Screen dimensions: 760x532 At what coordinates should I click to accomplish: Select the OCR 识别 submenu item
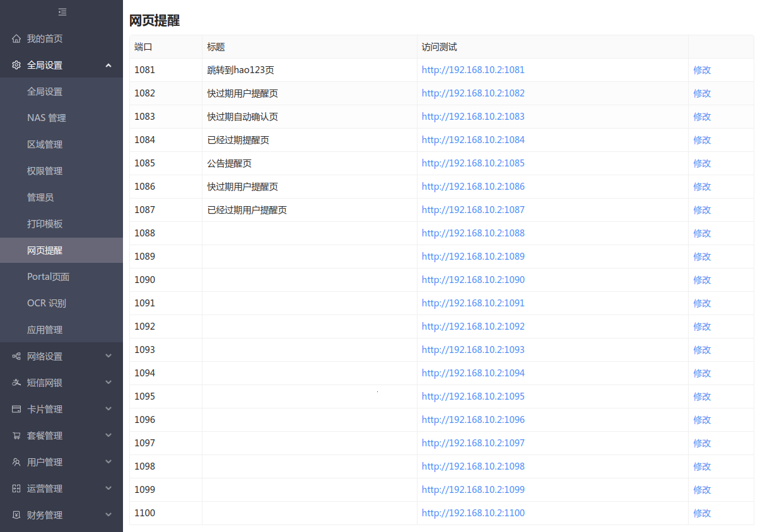click(x=46, y=304)
